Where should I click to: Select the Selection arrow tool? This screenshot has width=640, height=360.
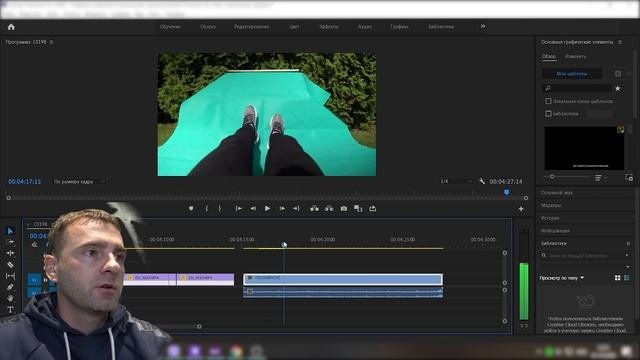tap(10, 231)
